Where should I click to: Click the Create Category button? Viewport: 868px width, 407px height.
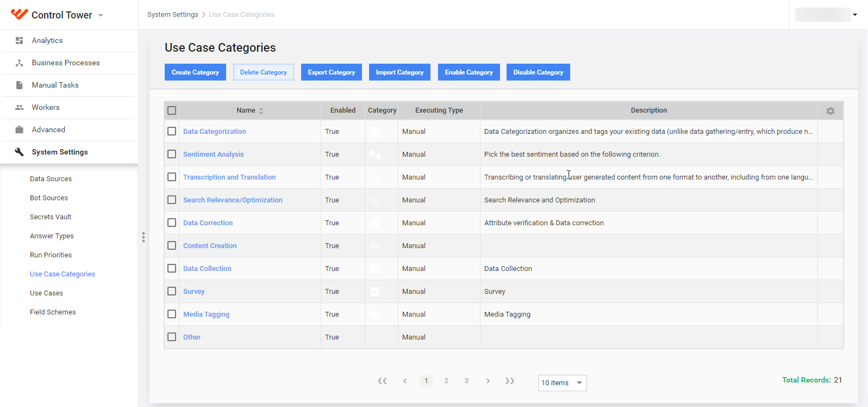click(195, 72)
